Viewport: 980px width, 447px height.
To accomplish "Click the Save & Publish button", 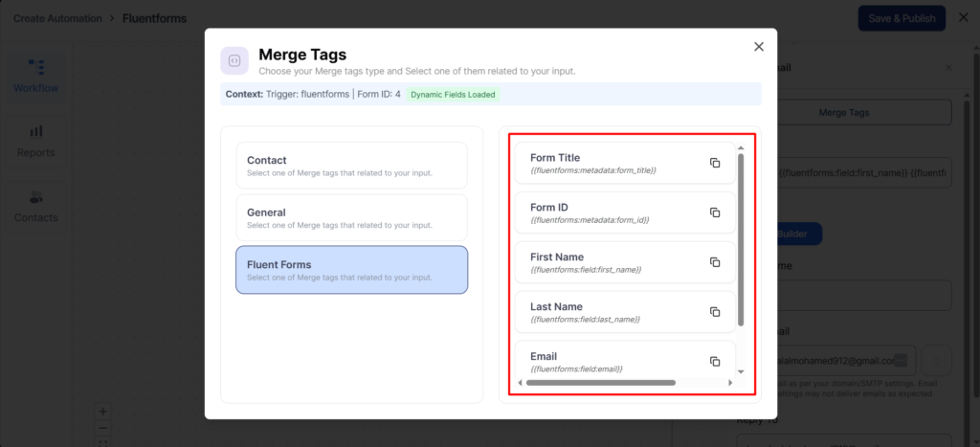I will coord(902,18).
